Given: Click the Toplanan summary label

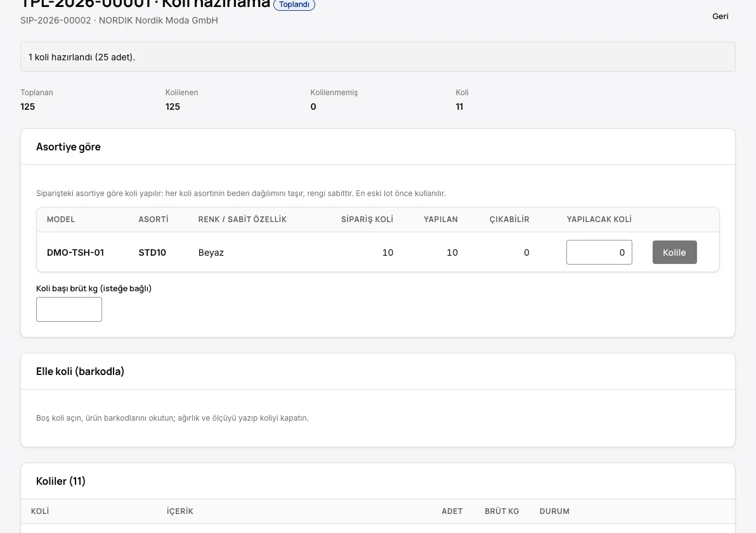Looking at the screenshot, I should click(x=37, y=93).
